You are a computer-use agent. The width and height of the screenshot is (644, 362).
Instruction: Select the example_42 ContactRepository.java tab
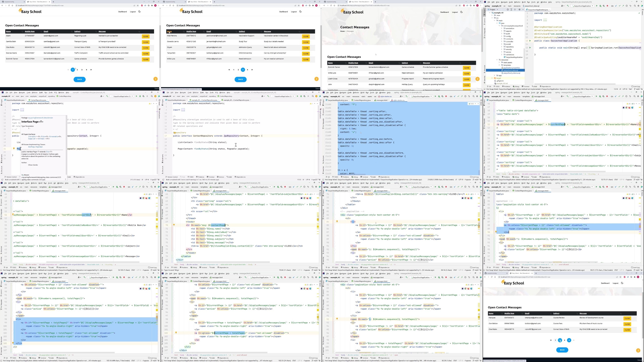(236, 100)
